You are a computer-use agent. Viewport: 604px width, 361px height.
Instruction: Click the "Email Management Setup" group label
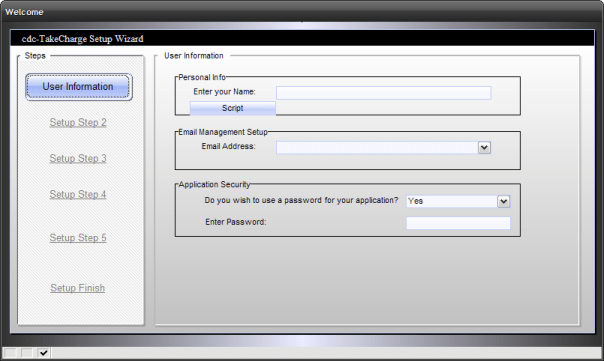click(x=223, y=132)
